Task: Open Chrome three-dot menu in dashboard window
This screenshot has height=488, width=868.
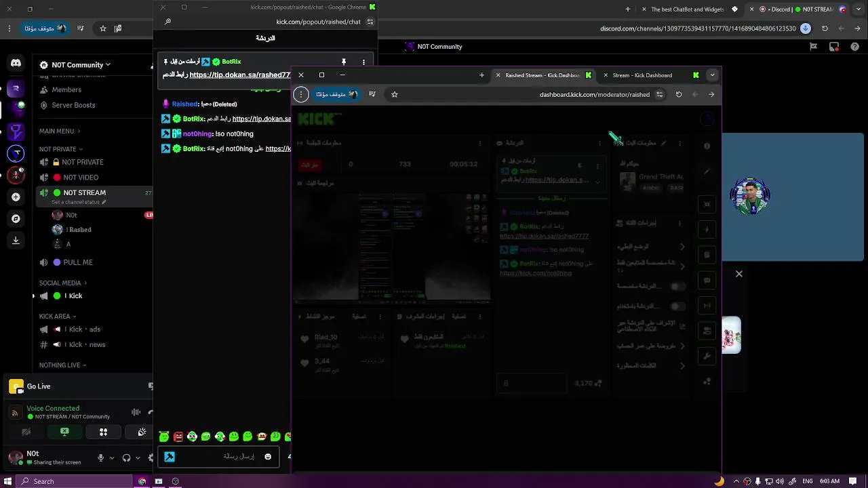Action: [301, 94]
